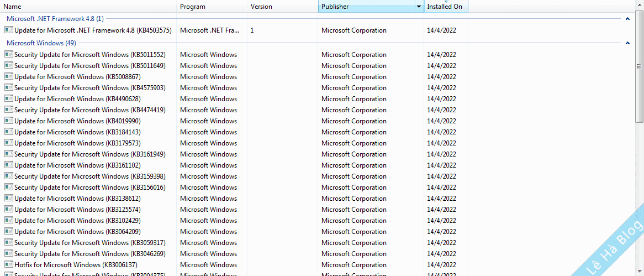Sort list by Program column

pos(212,7)
